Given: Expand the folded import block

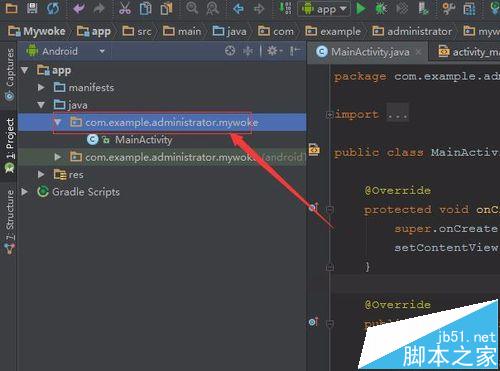Looking at the screenshot, I should coord(329,115).
